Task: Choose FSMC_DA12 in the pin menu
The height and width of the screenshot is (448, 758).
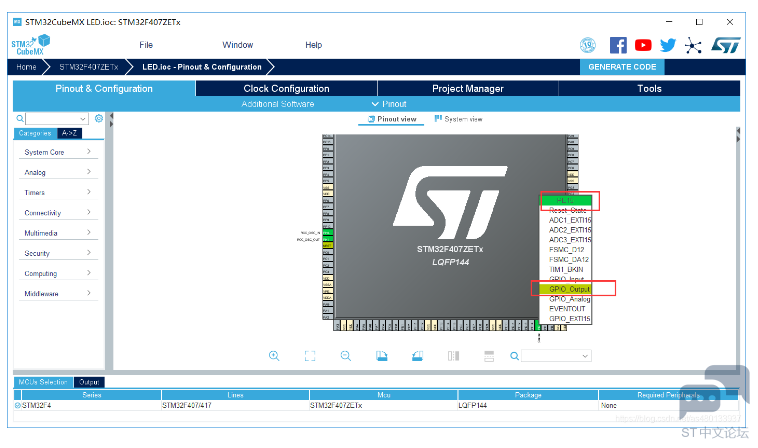Action: click(566, 260)
